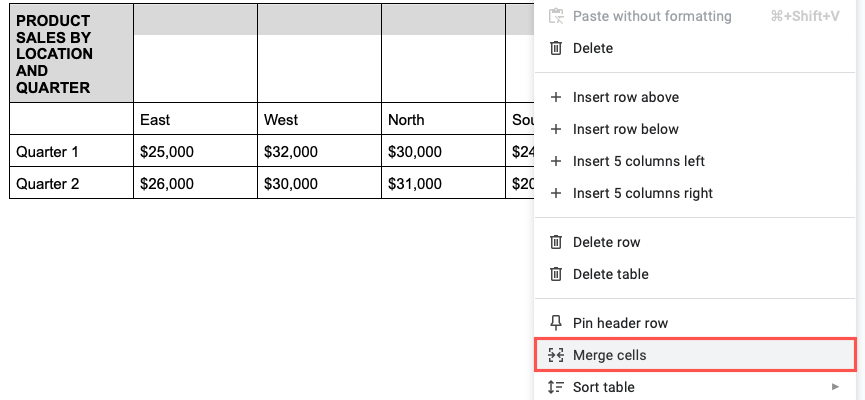Choose Insert 5 columns right
Screen dimensions: 865x400
642,193
